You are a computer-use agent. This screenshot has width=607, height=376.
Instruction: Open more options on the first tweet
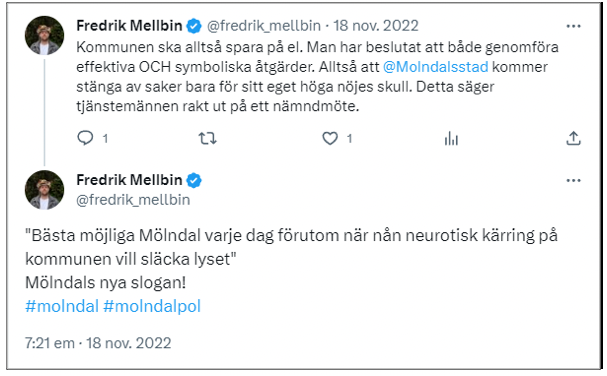(573, 26)
